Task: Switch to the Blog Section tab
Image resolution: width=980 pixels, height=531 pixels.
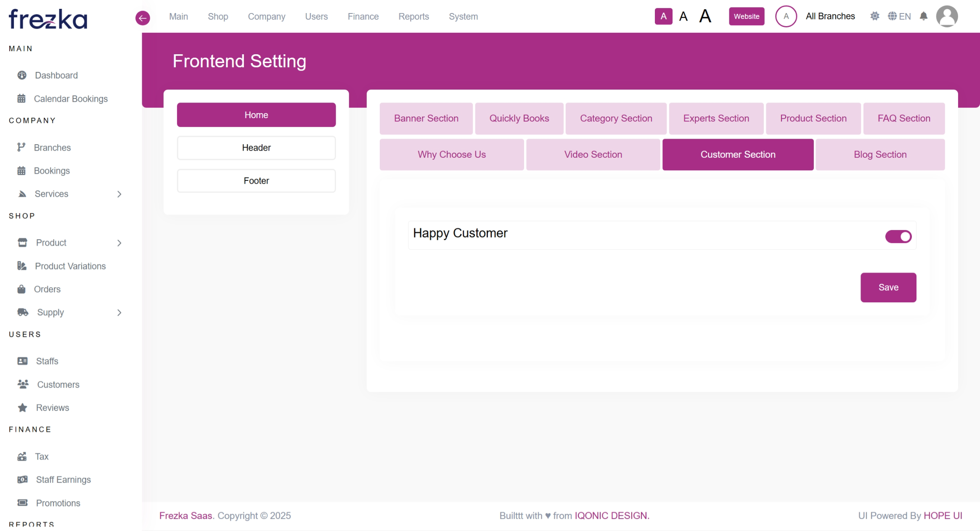Action: [880, 155]
